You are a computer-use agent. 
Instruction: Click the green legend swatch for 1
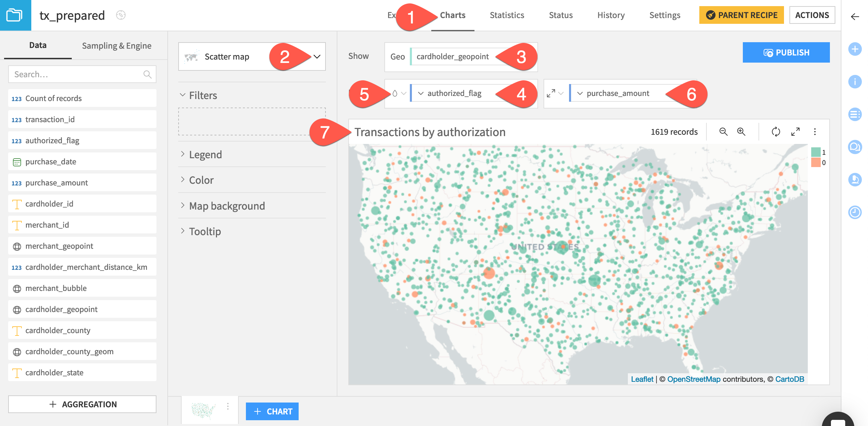coord(816,152)
